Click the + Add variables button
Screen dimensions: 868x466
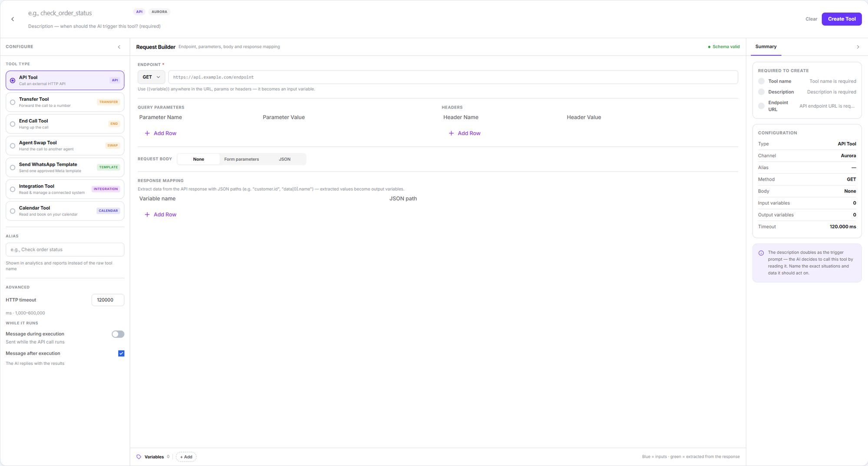[x=186, y=457]
